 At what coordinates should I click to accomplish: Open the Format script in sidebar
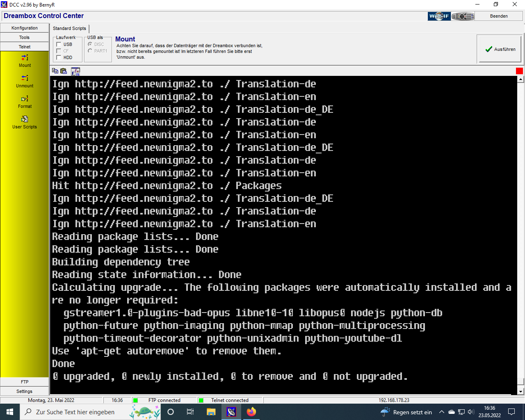25,99
